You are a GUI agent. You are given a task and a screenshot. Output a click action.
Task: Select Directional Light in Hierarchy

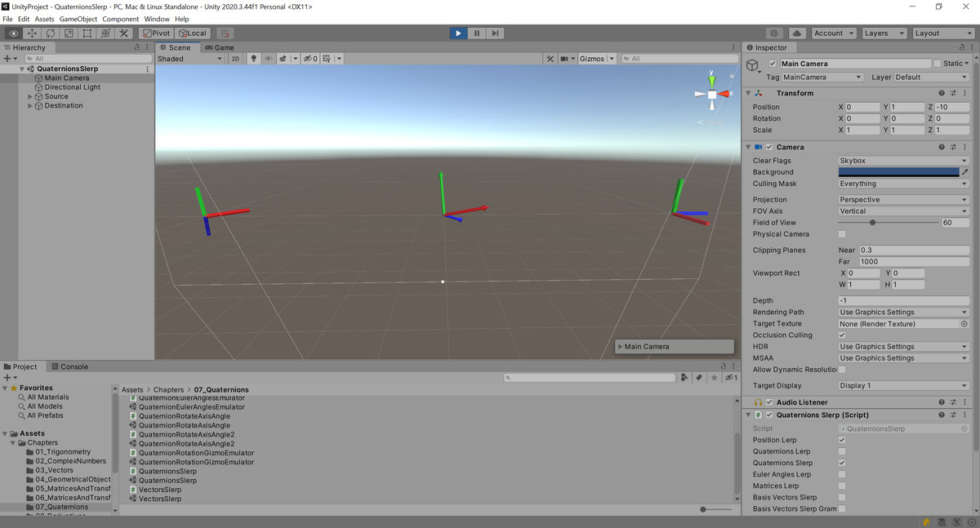point(73,87)
